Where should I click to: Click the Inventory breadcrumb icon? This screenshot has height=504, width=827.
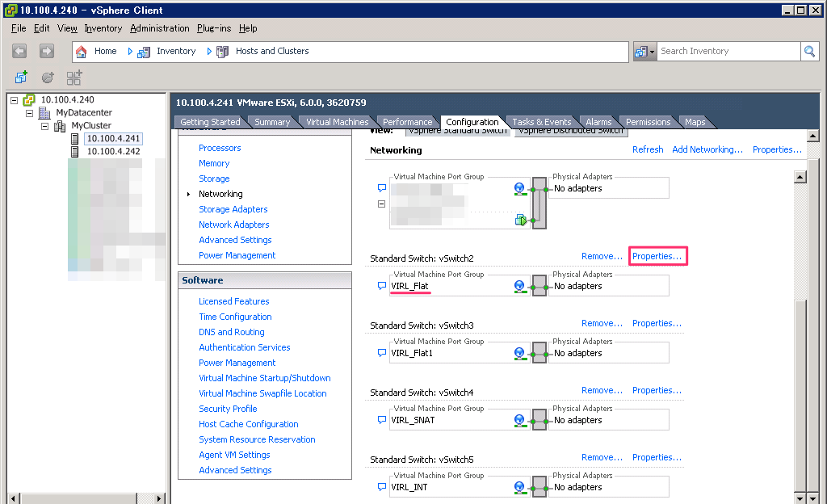tap(144, 52)
